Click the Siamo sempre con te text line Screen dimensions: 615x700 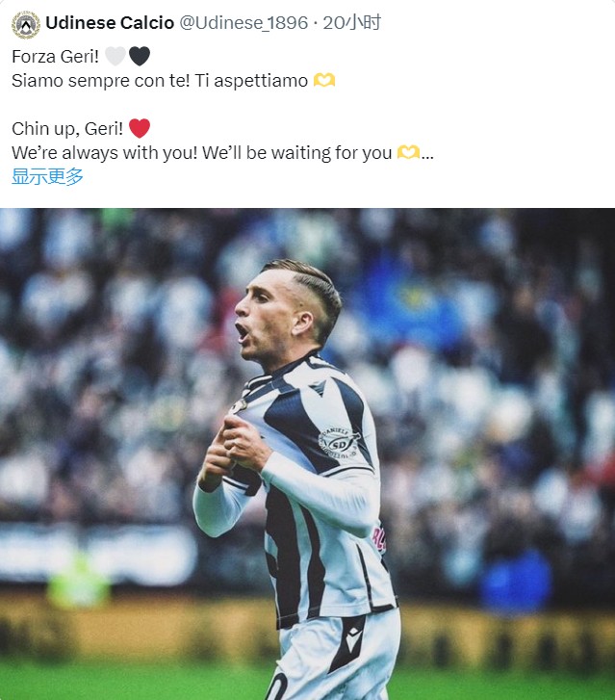(160, 81)
